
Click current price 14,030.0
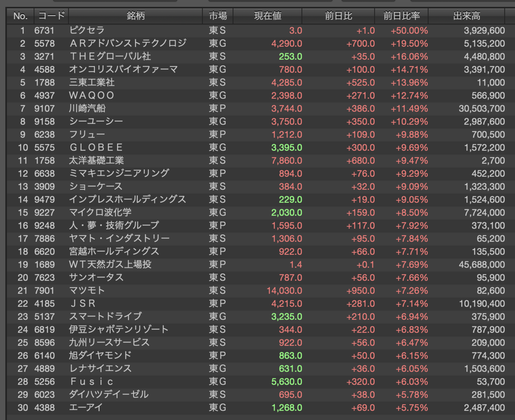[x=284, y=290]
